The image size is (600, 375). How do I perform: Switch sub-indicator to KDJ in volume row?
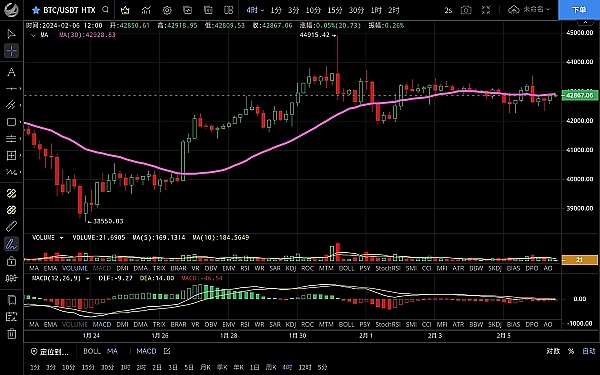tap(291, 268)
